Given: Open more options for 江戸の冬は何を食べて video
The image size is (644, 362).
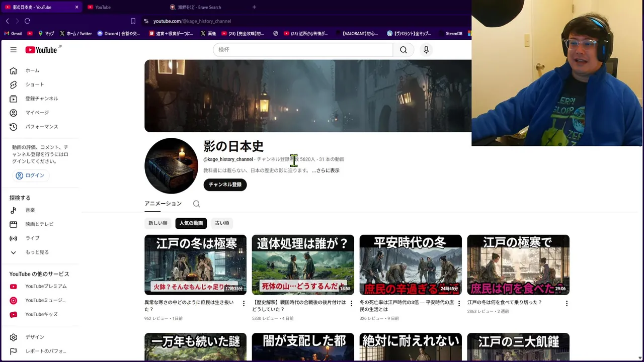Looking at the screenshot, I should 567,303.
